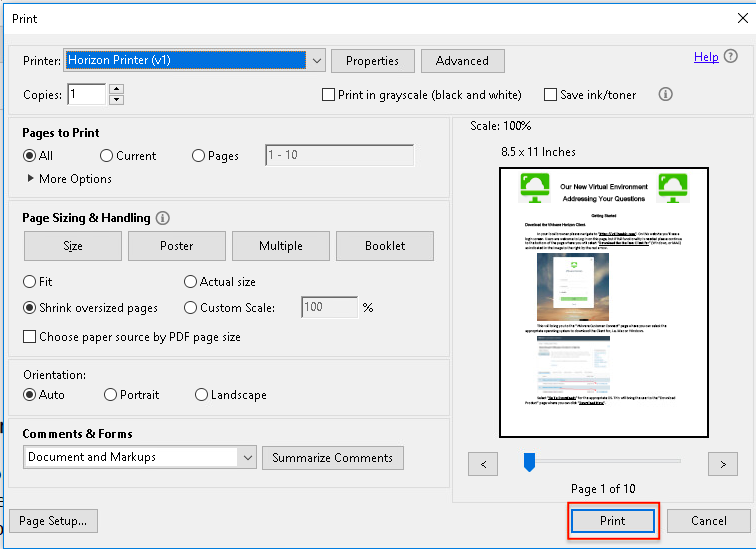Toggle Choose paper source by PDF page size
The height and width of the screenshot is (549, 756).
(30, 337)
